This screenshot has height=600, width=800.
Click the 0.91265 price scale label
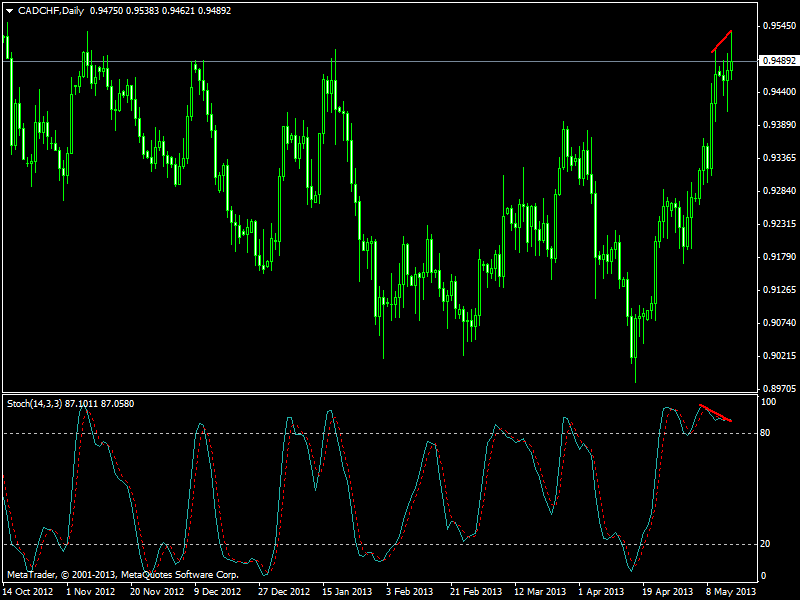779,290
